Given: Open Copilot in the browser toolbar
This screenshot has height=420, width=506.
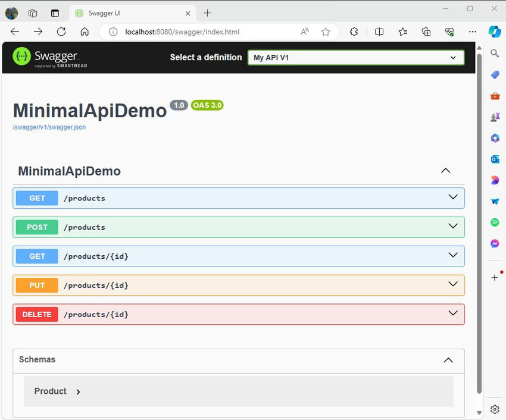Looking at the screenshot, I should click(495, 32).
